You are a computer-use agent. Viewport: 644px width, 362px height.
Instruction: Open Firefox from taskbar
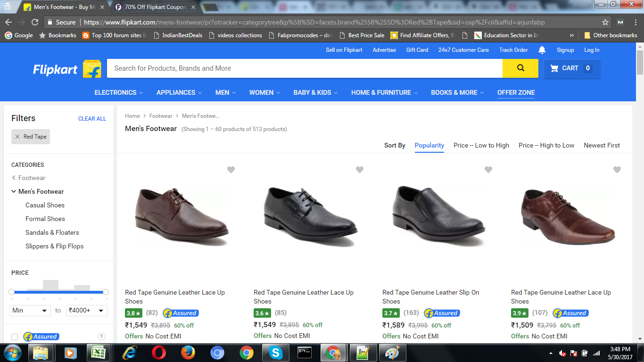[188, 353]
